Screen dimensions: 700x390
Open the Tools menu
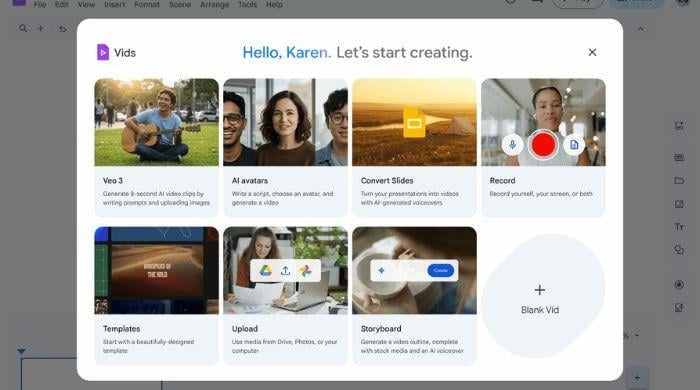point(247,4)
